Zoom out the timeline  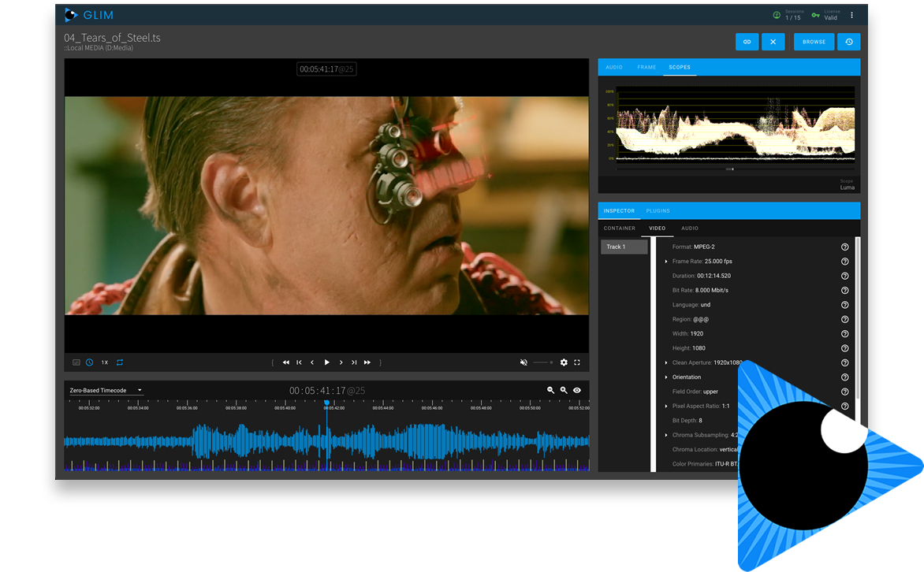coord(550,390)
